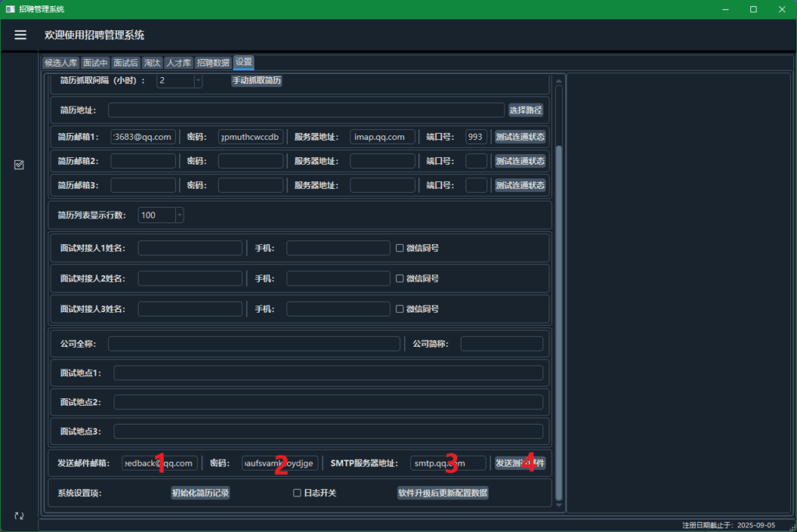Viewport: 797px width, 532px height.
Task: Open the 招聘数据 tab
Action: tap(212, 63)
